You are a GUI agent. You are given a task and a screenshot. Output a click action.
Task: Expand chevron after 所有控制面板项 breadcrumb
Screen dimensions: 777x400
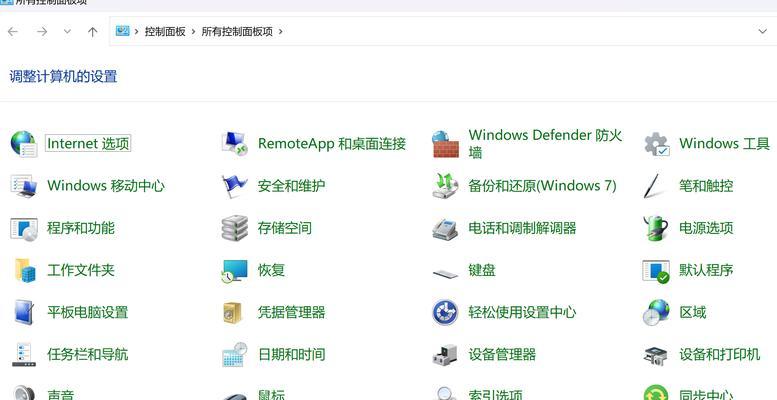point(280,32)
